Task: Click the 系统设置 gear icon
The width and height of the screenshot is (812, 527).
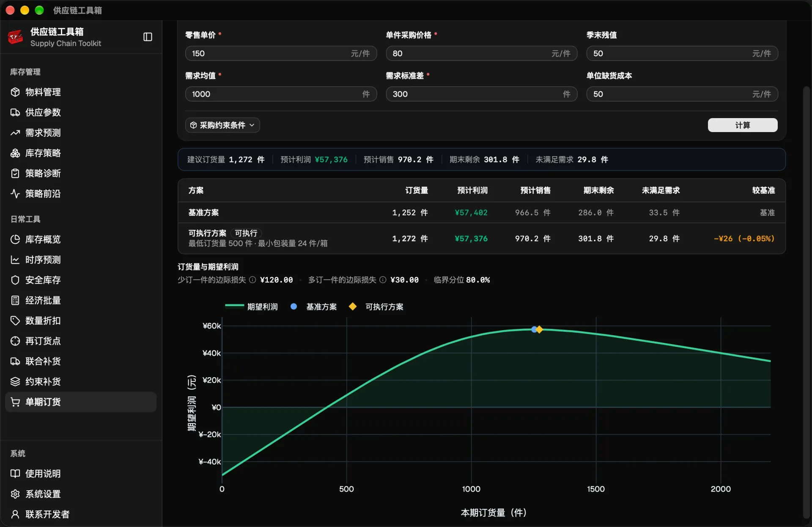Action: [x=15, y=494]
